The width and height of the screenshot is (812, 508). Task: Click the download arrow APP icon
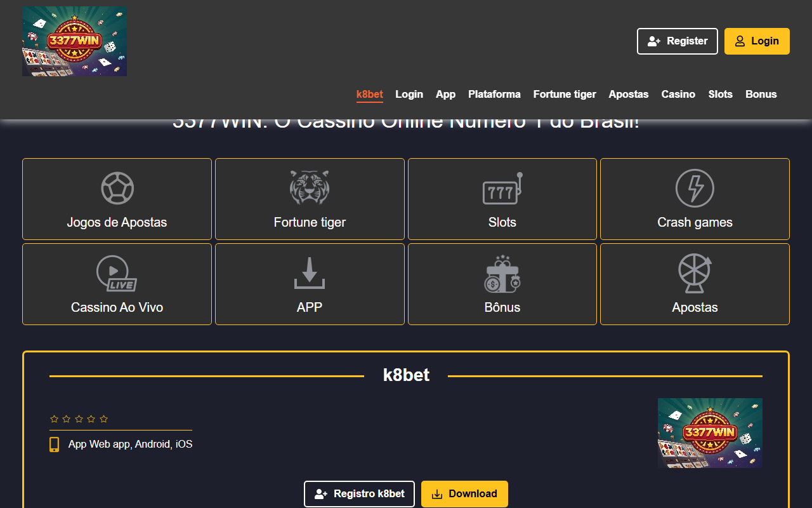coord(310,273)
